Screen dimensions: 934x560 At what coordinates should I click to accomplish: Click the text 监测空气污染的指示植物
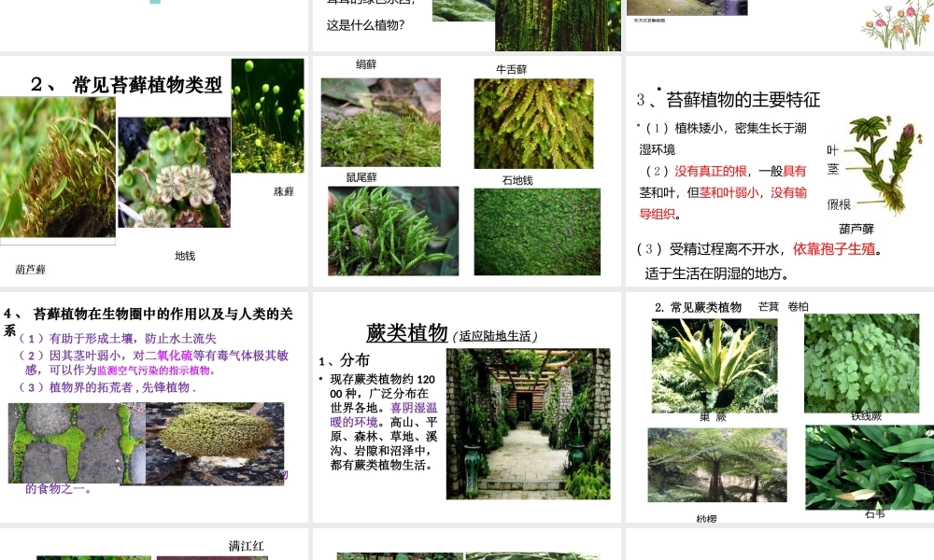point(156,371)
